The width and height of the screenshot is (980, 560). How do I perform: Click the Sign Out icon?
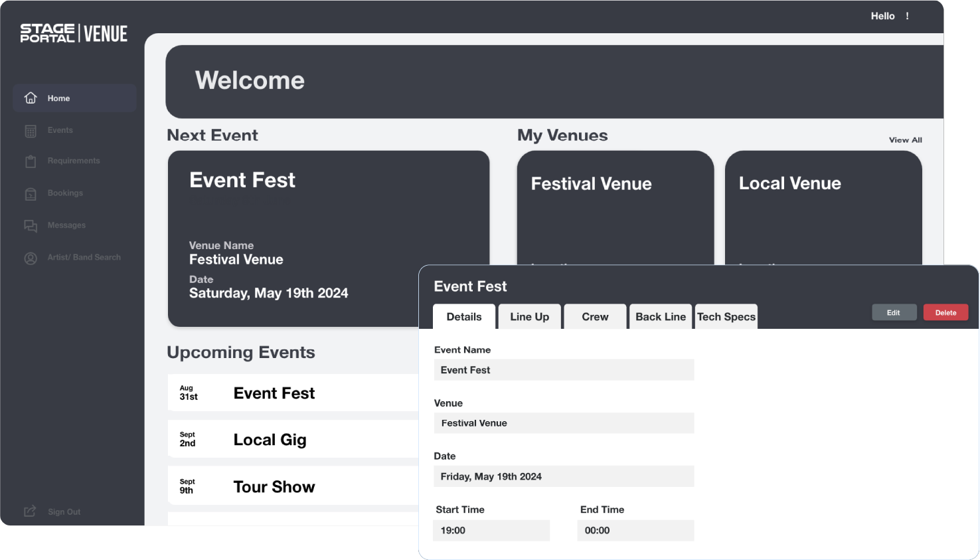point(30,512)
